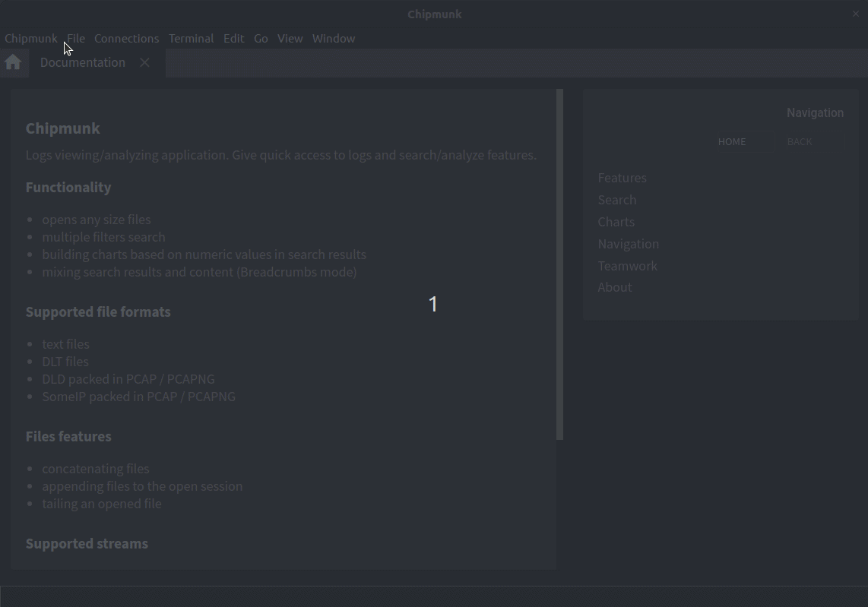
Task: Open the Teamwork documentation link
Action: 627,266
